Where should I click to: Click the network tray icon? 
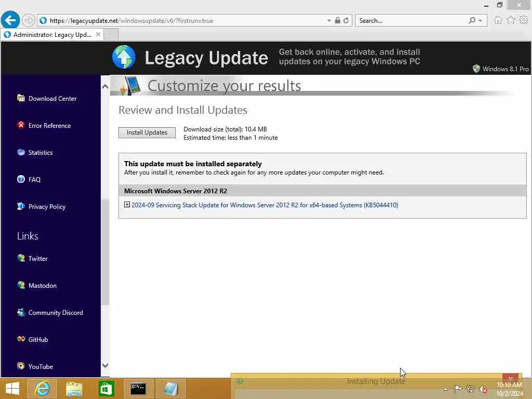470,389
